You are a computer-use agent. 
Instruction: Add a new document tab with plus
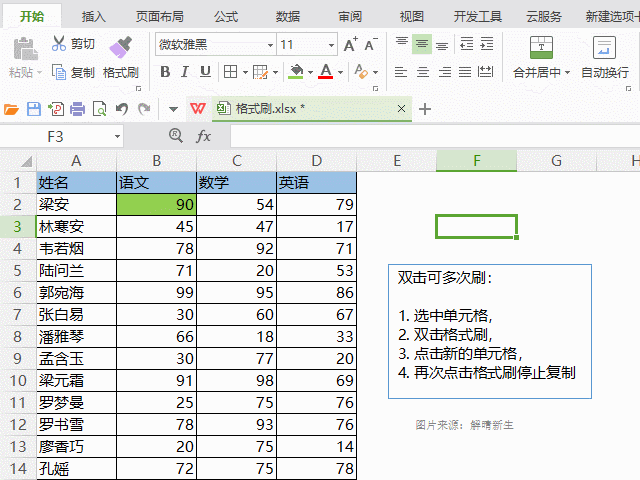point(425,109)
